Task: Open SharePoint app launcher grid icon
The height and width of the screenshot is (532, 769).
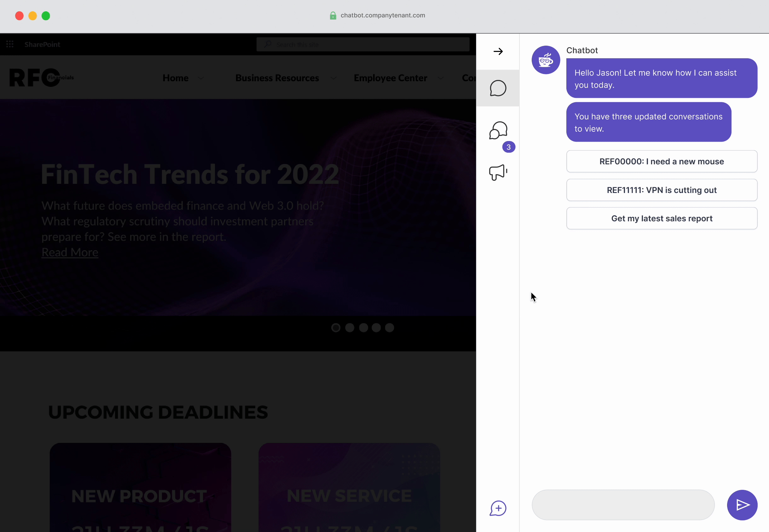Action: click(x=10, y=44)
